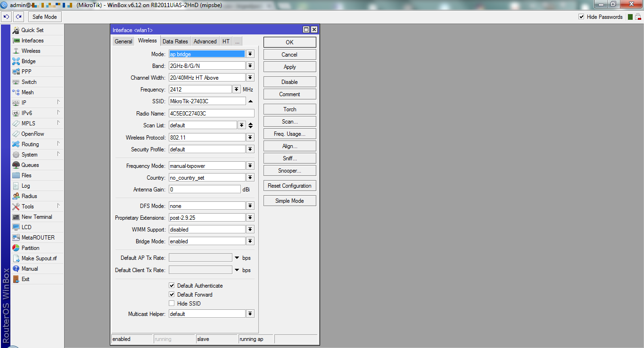Click the Apply button
This screenshot has height=348, width=644.
coord(289,67)
